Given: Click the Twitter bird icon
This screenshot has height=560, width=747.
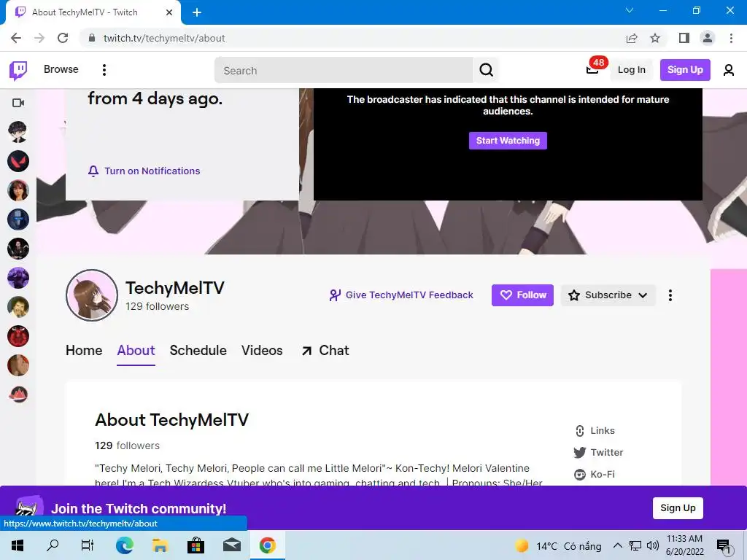Looking at the screenshot, I should click(x=579, y=452).
